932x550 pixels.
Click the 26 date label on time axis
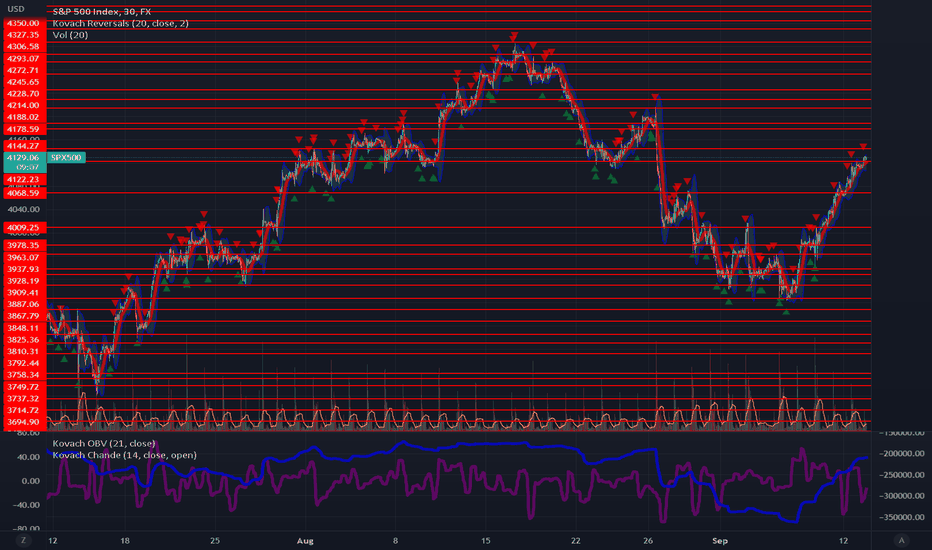[x=648, y=540]
